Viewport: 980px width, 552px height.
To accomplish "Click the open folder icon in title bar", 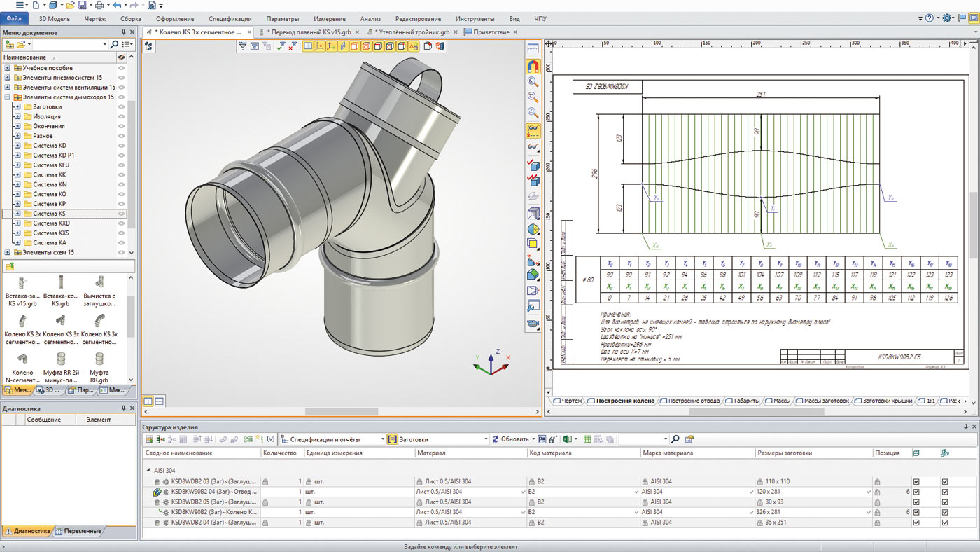I will [70, 5].
